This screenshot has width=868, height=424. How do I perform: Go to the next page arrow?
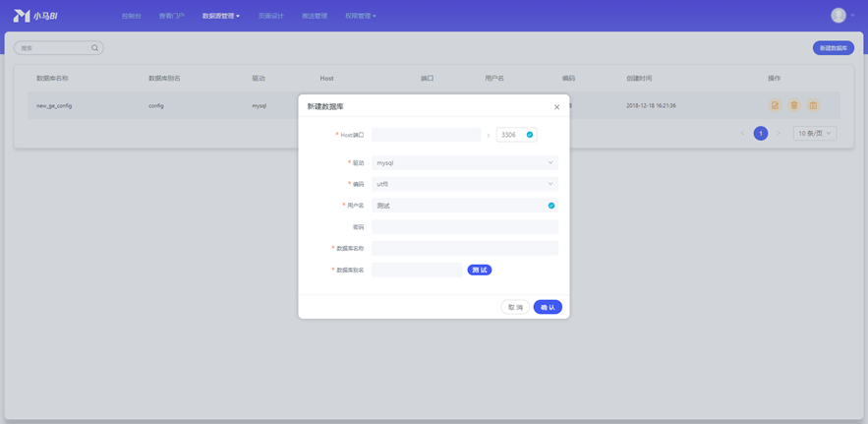(x=779, y=133)
